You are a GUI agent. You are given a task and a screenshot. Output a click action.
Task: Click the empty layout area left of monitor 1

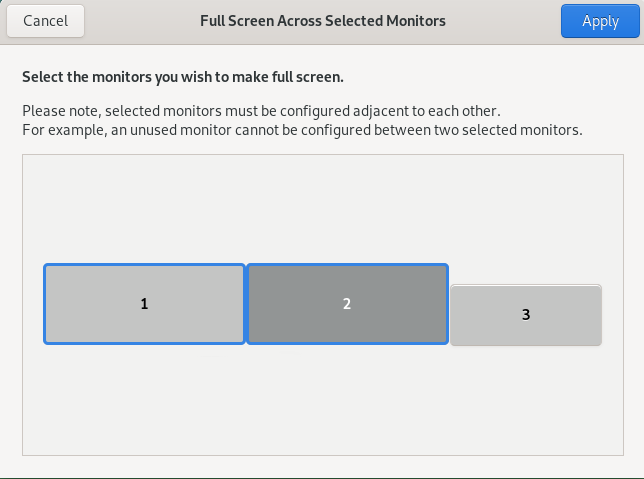click(x=32, y=304)
